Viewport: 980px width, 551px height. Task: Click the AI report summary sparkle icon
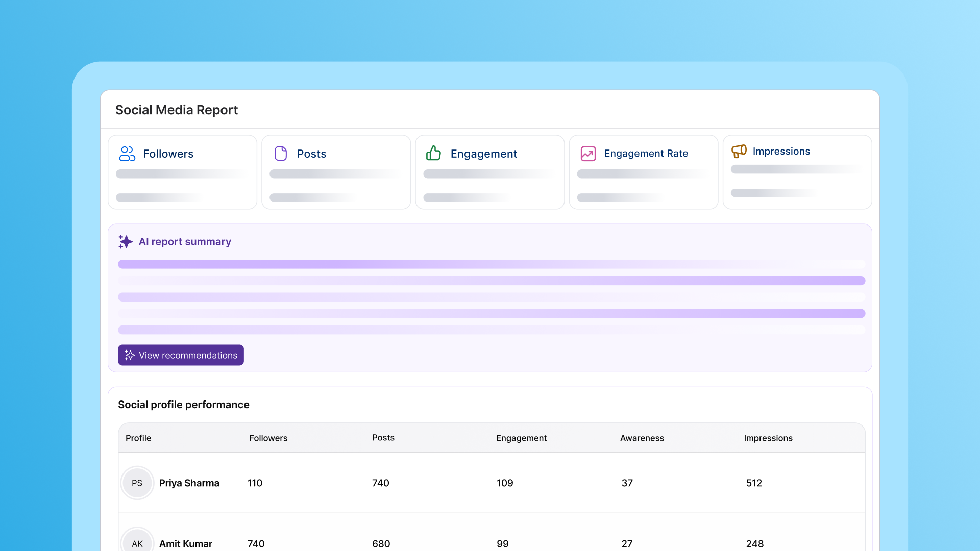pyautogui.click(x=126, y=241)
